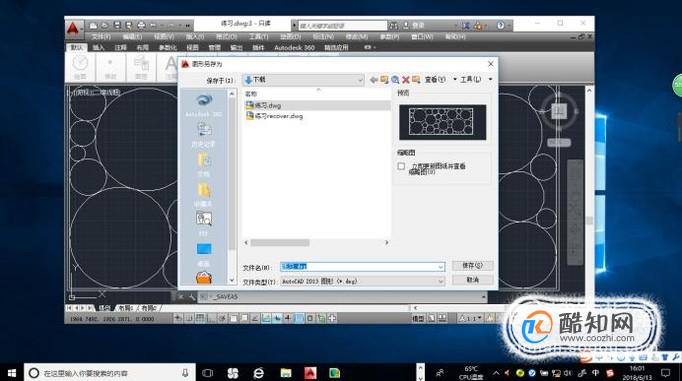Click the Save button in dialog
This screenshot has height=381, width=682.
472,265
